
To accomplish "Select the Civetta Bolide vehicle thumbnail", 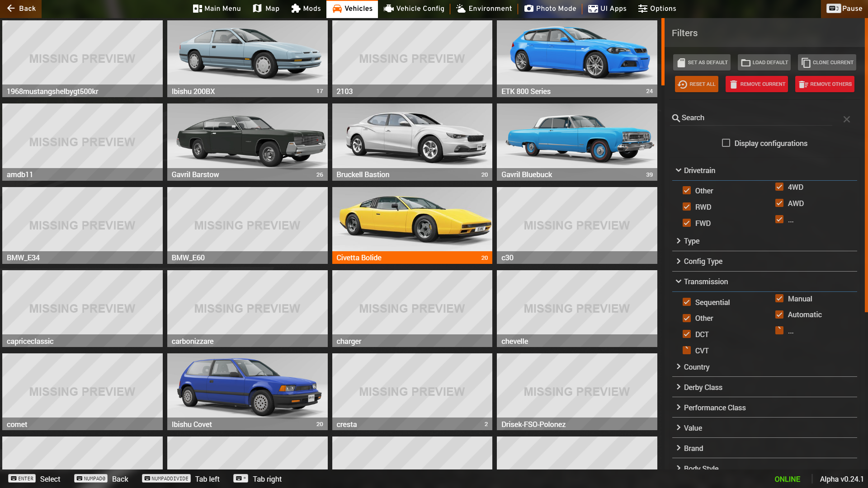I will (412, 225).
